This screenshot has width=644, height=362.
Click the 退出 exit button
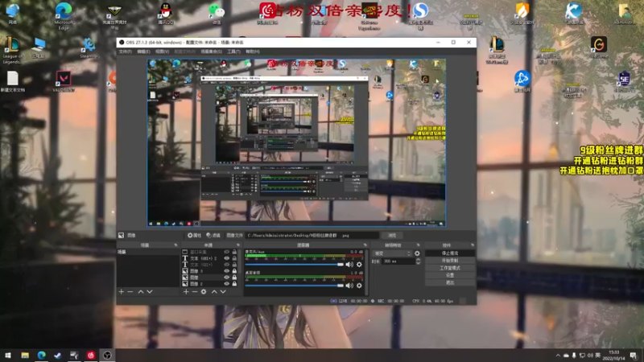coord(450,283)
